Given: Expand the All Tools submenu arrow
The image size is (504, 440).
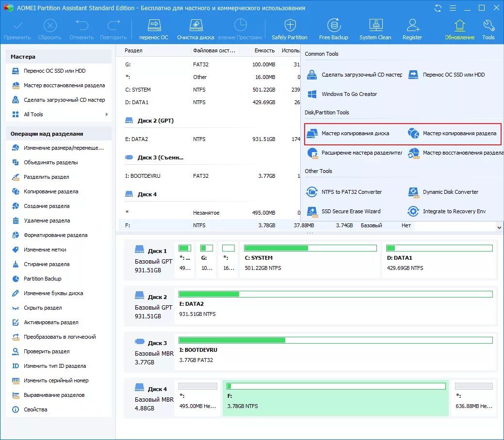Looking at the screenshot, I should tap(107, 114).
